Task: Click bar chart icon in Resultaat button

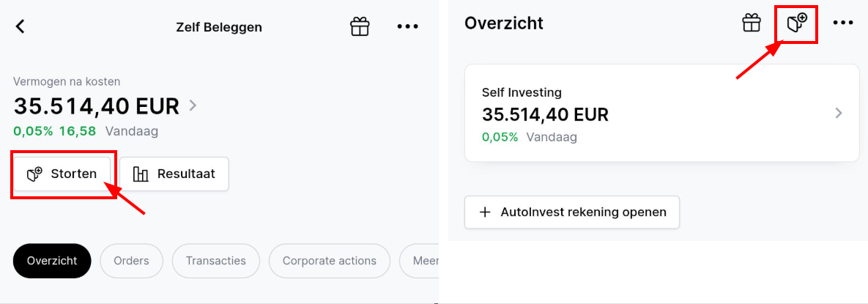Action: [x=141, y=174]
